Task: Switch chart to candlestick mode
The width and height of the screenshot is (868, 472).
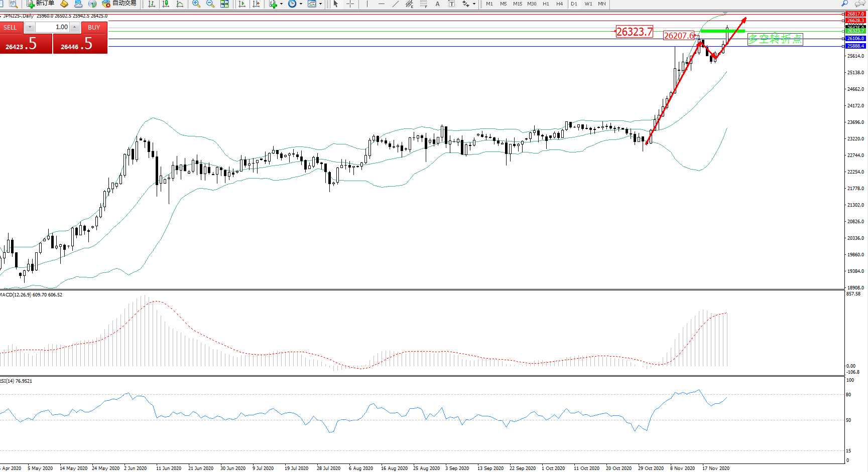Action: pos(166,4)
